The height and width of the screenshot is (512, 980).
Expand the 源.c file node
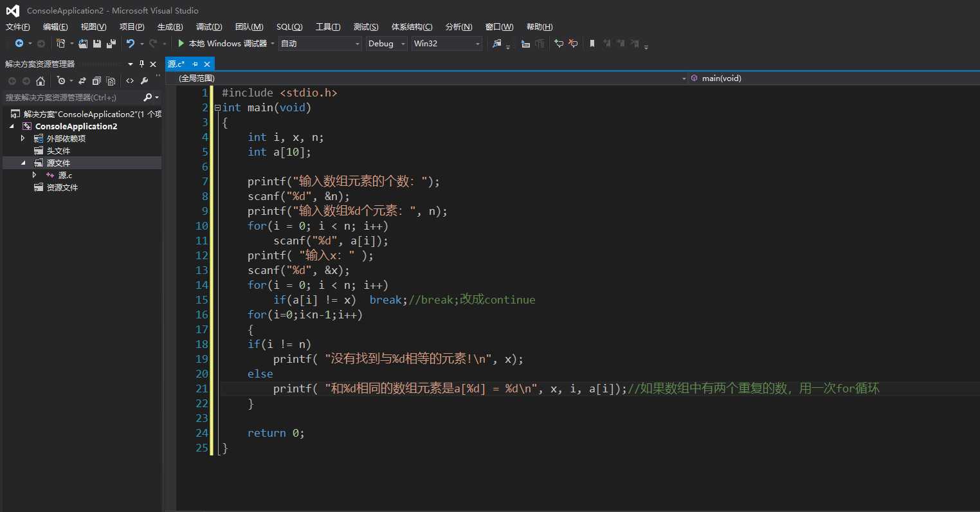coord(35,175)
